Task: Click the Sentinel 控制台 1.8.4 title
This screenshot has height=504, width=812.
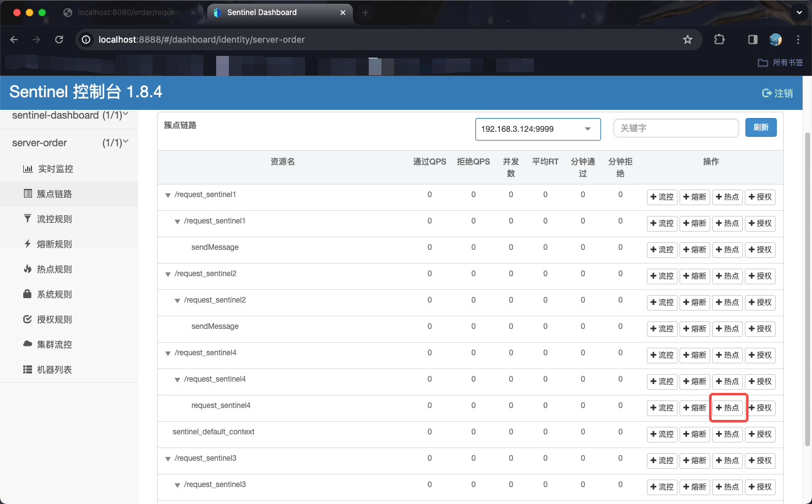Action: 86,92
